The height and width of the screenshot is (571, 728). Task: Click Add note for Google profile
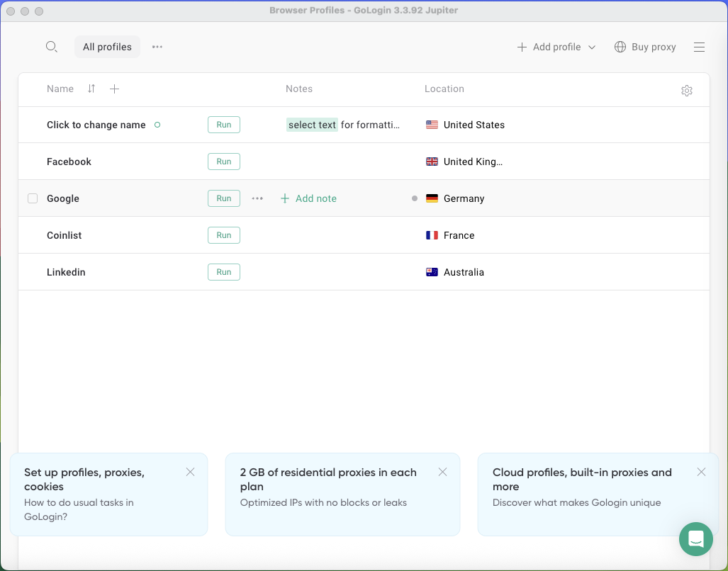click(308, 198)
